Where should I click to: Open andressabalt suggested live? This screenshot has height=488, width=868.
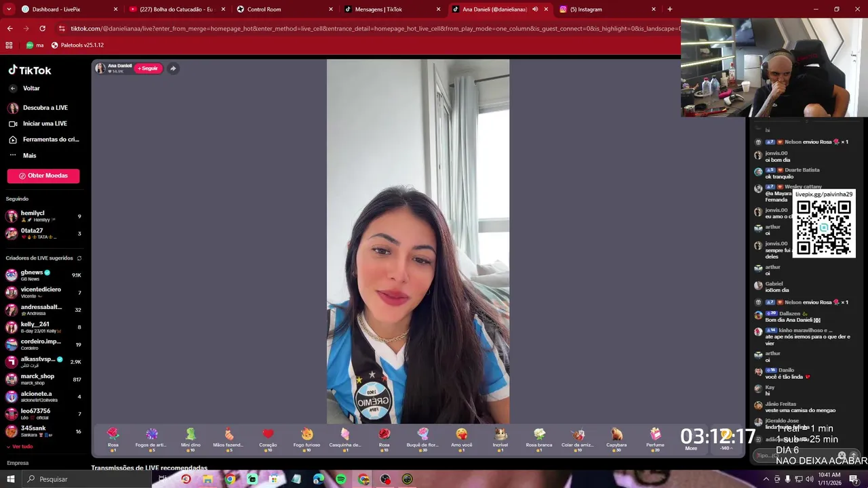[43, 310]
